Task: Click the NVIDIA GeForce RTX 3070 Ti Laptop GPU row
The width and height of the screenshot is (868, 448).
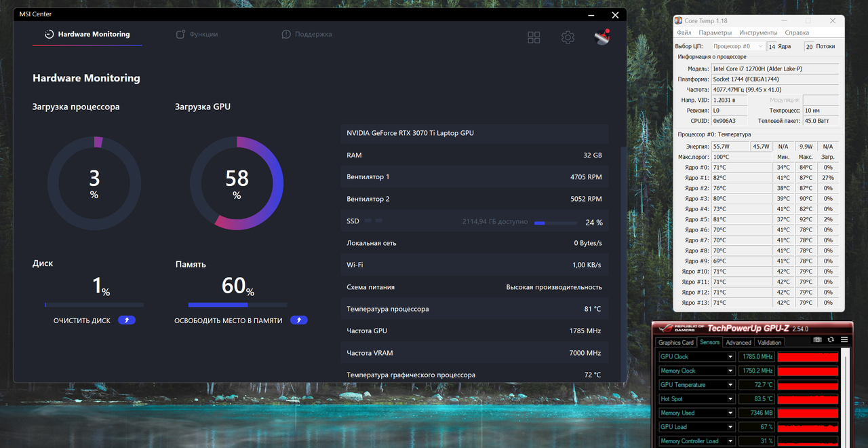Action: (475, 133)
